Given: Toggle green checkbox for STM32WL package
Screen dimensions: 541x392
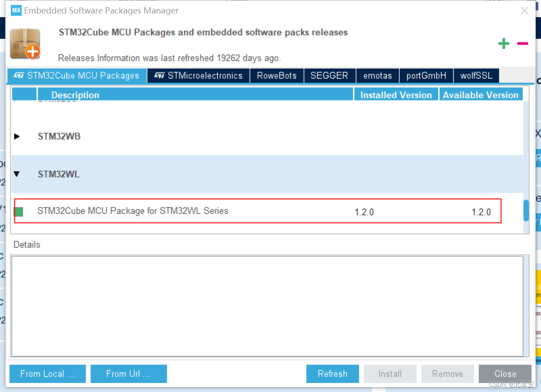Looking at the screenshot, I should pos(18,211).
